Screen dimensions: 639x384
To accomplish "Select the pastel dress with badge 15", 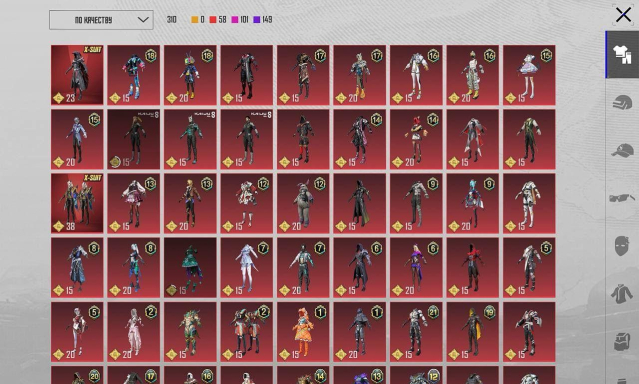I will [529, 75].
